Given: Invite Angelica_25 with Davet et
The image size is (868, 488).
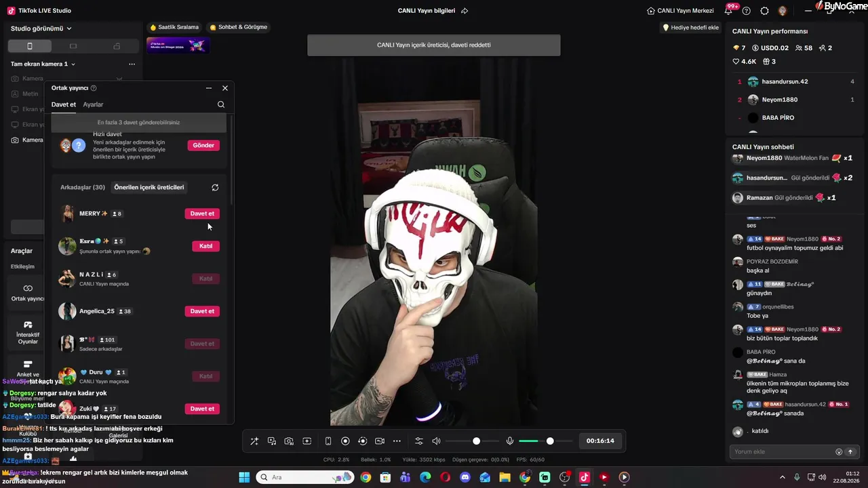Looking at the screenshot, I should coord(202,311).
